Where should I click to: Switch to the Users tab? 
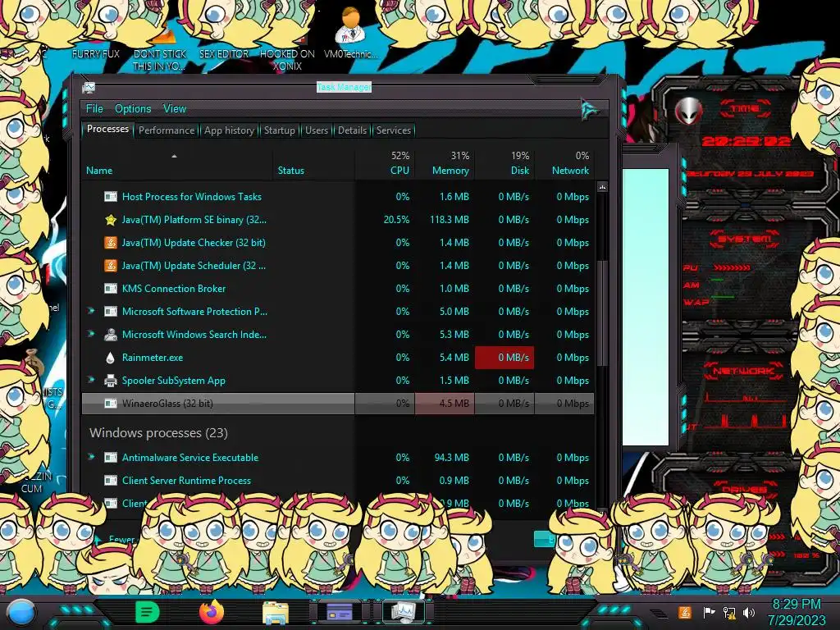[x=317, y=130]
